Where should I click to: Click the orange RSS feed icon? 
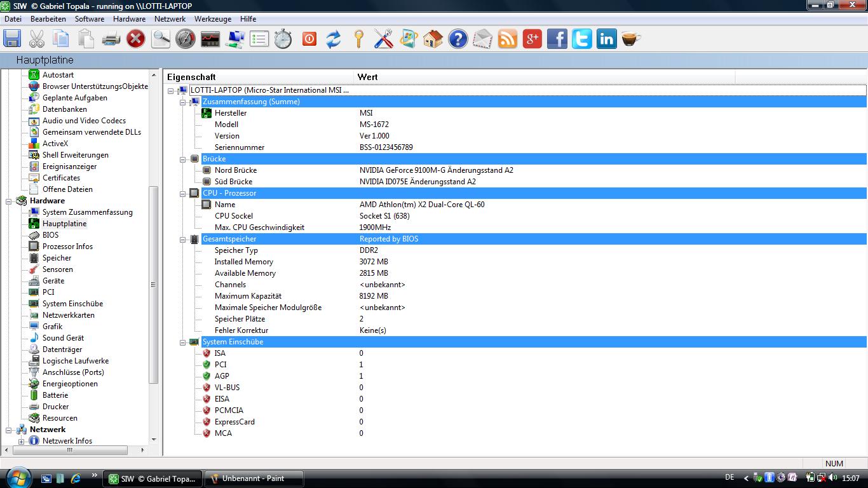click(x=508, y=39)
